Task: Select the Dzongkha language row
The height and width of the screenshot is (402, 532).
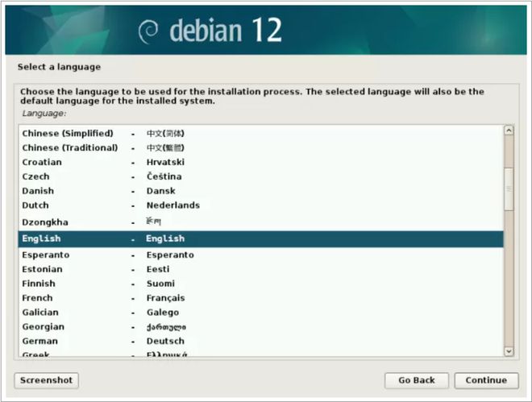Action: click(260, 222)
